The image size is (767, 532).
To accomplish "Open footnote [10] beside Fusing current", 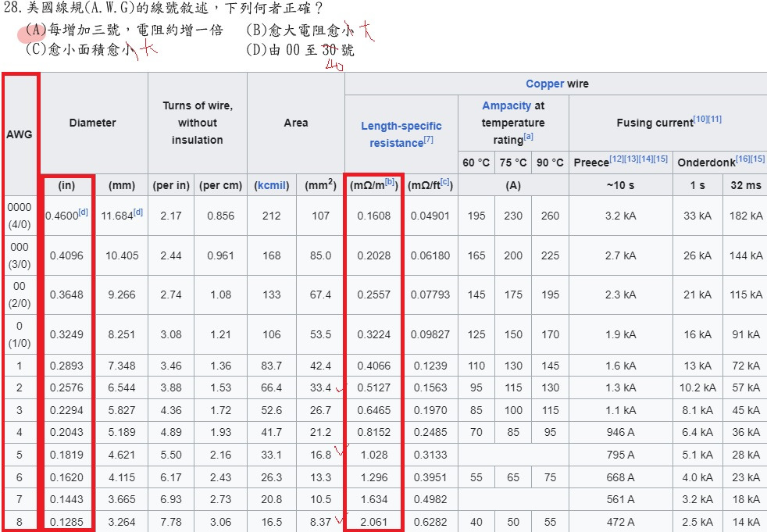I will [x=701, y=119].
